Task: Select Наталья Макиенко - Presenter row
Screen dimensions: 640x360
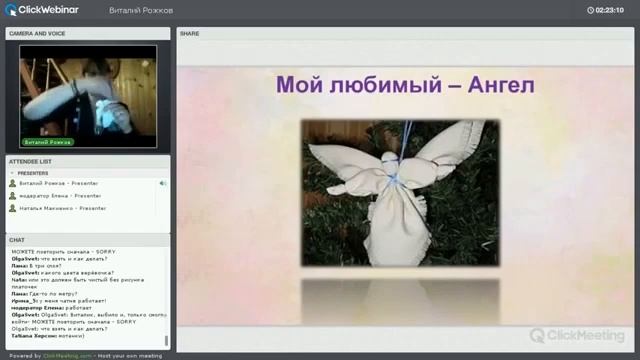Action: (88, 208)
